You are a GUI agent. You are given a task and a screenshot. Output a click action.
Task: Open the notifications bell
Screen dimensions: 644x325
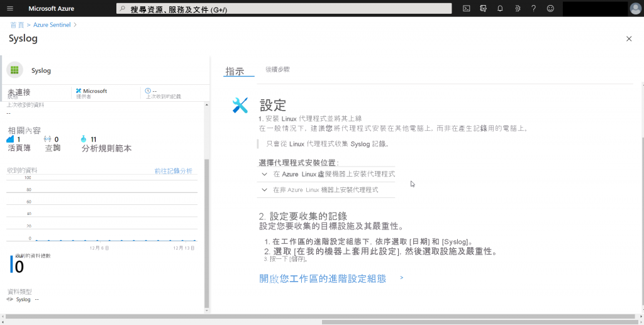coord(500,8)
